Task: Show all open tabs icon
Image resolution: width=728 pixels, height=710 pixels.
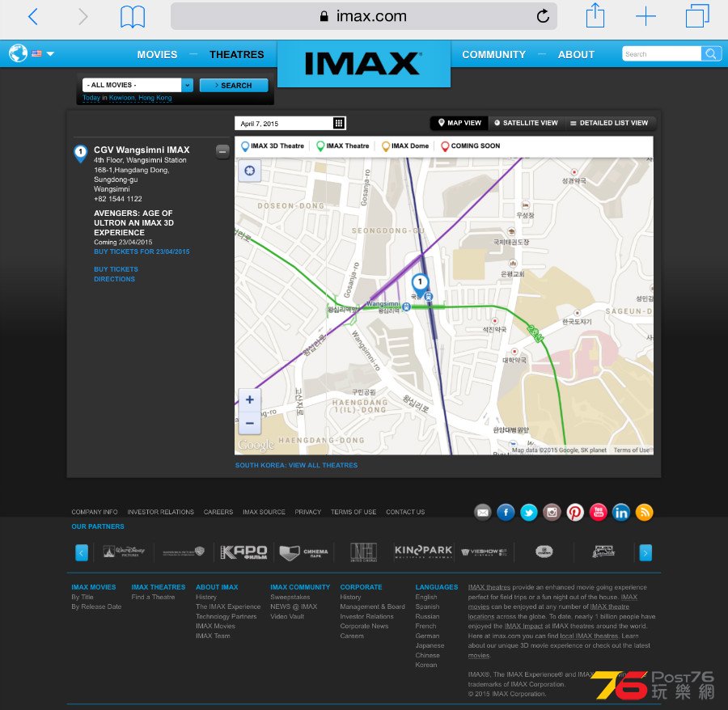Action: 697,16
